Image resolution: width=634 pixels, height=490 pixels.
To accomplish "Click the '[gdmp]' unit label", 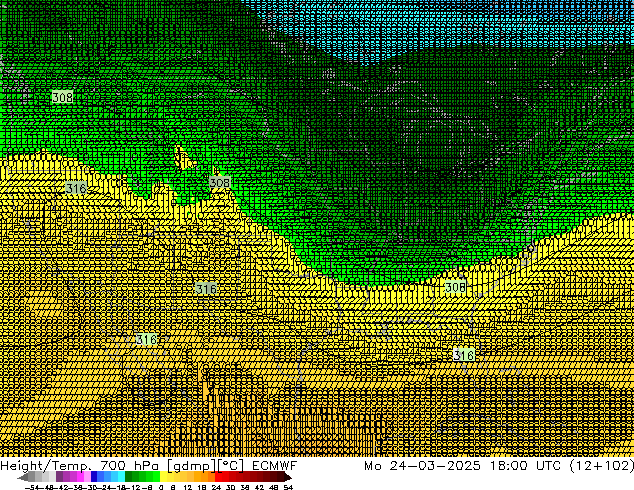I will pyautogui.click(x=192, y=466).
